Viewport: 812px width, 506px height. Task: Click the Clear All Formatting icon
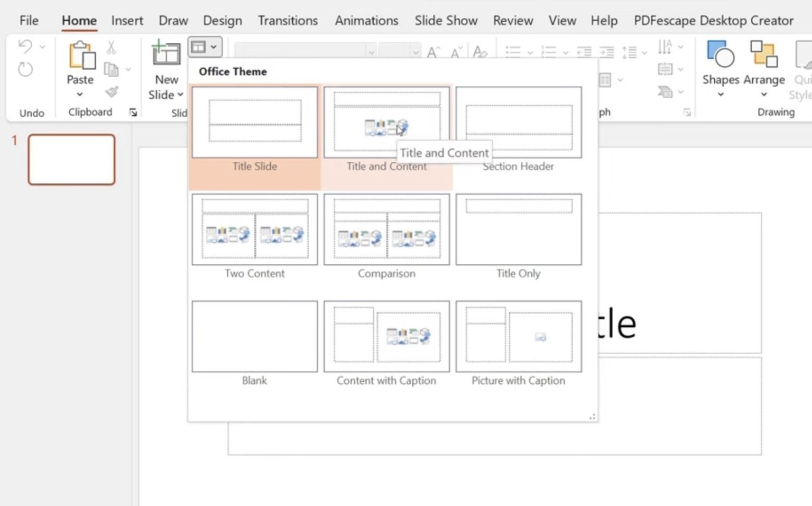(x=479, y=51)
